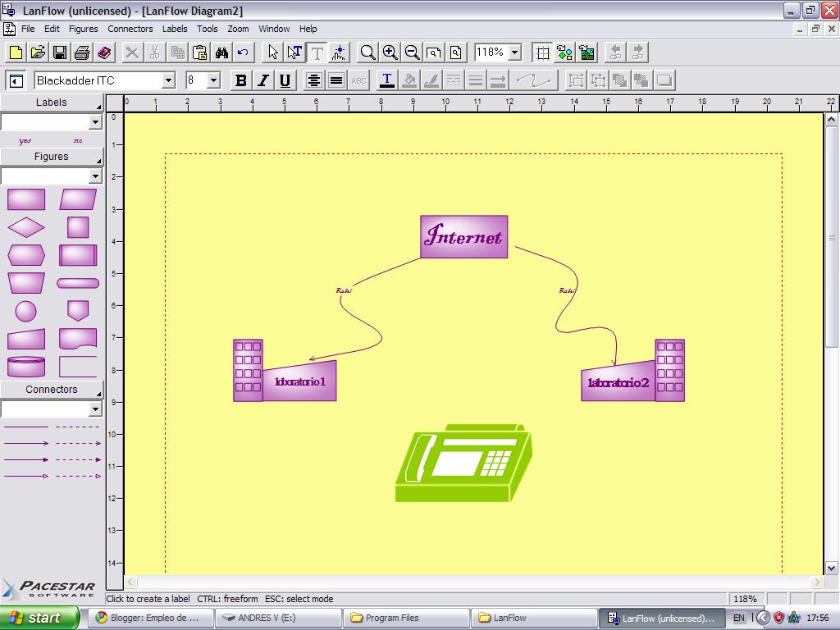Open the Blackadder ITC font dropdown

coord(169,80)
